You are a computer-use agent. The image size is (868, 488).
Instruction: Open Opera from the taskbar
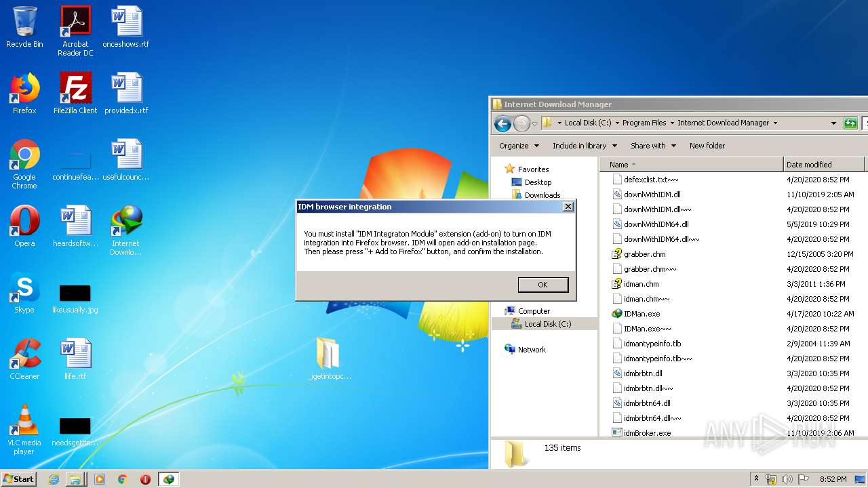[x=145, y=479]
